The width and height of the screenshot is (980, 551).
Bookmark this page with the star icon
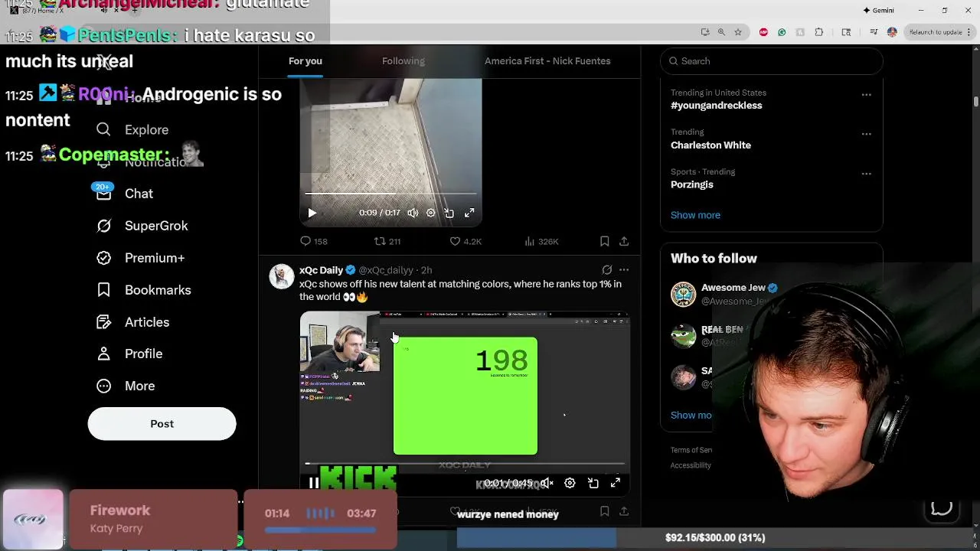click(x=738, y=32)
